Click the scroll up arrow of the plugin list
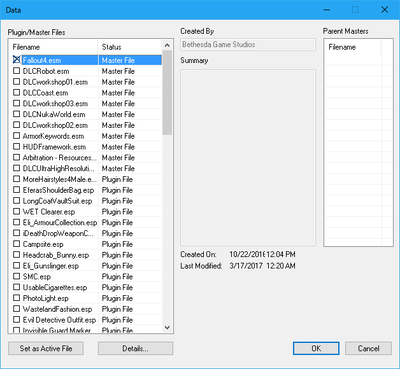Image resolution: width=400 pixels, height=369 pixels. click(167, 46)
